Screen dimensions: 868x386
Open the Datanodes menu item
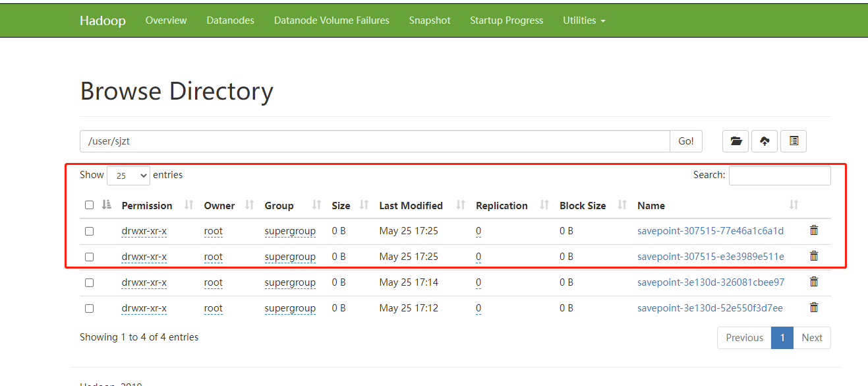click(x=230, y=20)
